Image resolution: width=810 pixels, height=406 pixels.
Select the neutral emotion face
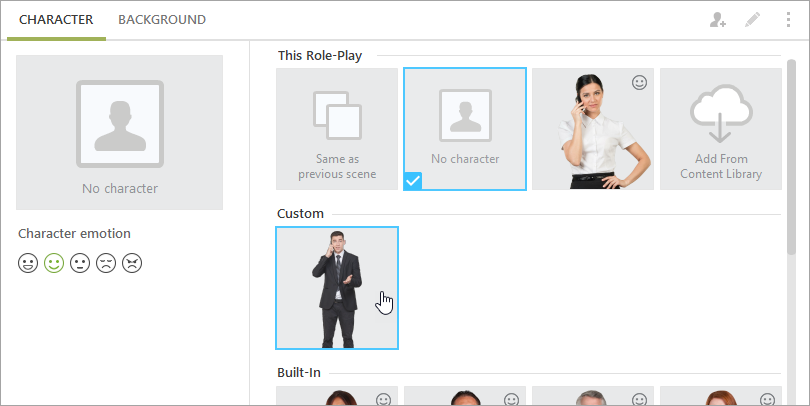(80, 263)
